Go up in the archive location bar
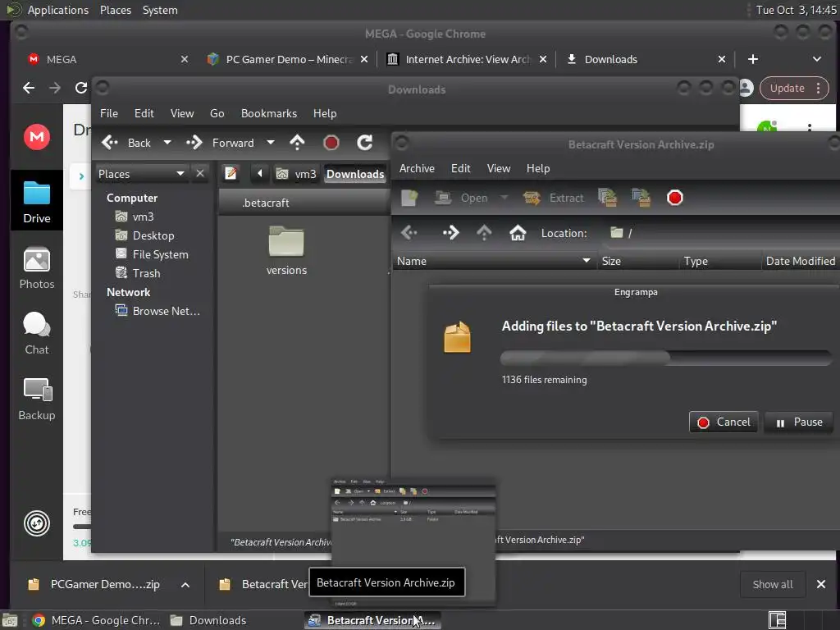This screenshot has height=630, width=840. point(484,232)
